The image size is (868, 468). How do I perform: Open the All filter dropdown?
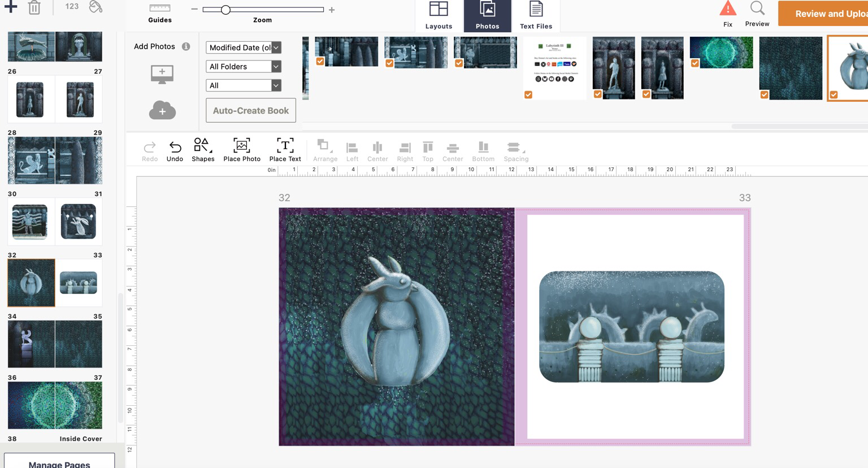(244, 85)
